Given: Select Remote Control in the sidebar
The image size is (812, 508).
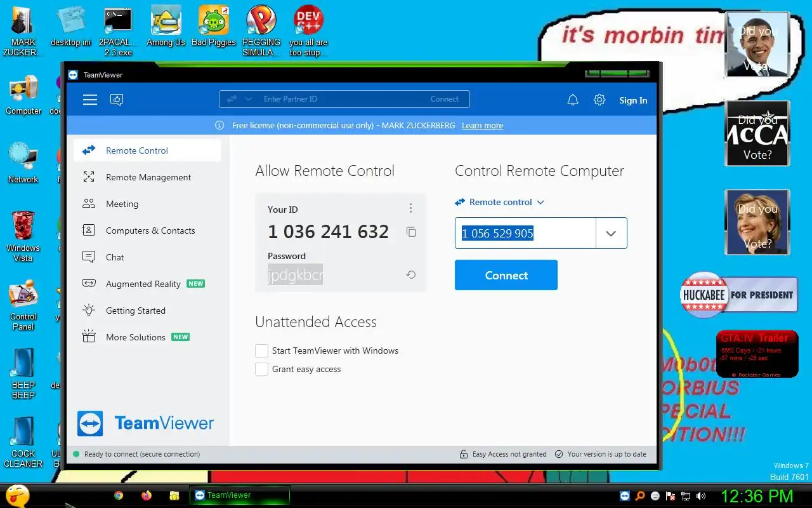Looking at the screenshot, I should (147, 150).
